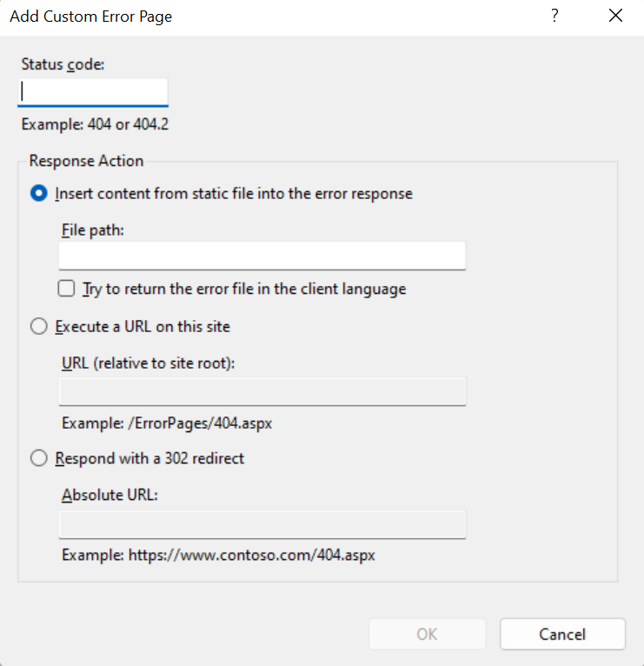The image size is (644, 666).
Task: Click the URL (relative to site root) label
Action: point(149,363)
